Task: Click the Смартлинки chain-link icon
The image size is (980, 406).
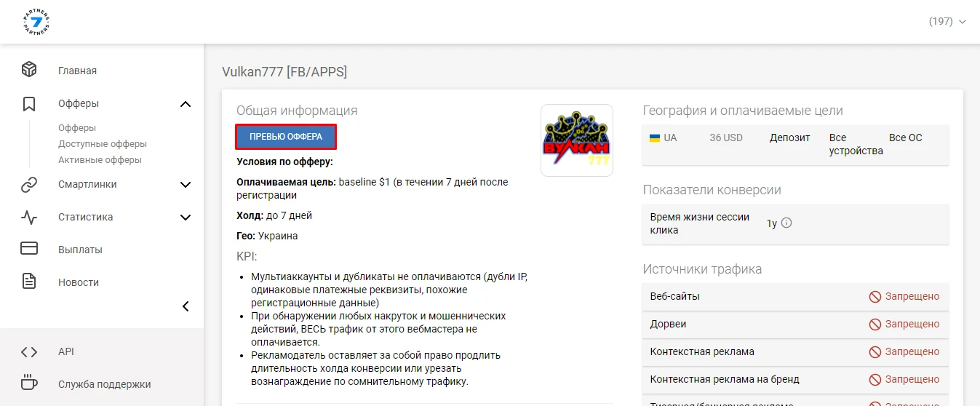Action: point(29,185)
